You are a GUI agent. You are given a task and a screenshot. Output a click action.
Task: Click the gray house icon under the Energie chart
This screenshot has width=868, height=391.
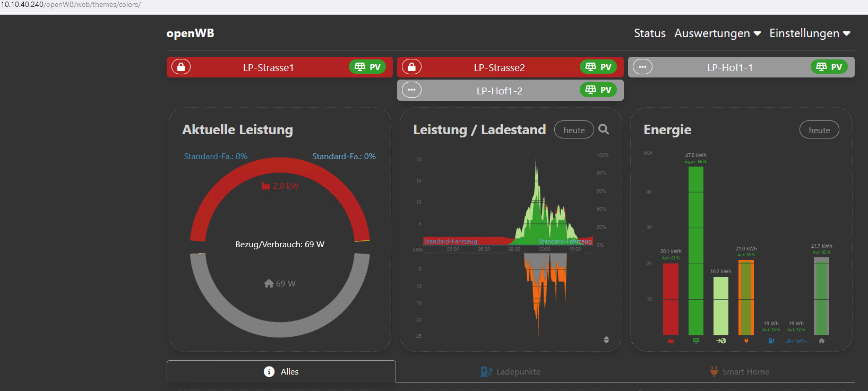822,341
